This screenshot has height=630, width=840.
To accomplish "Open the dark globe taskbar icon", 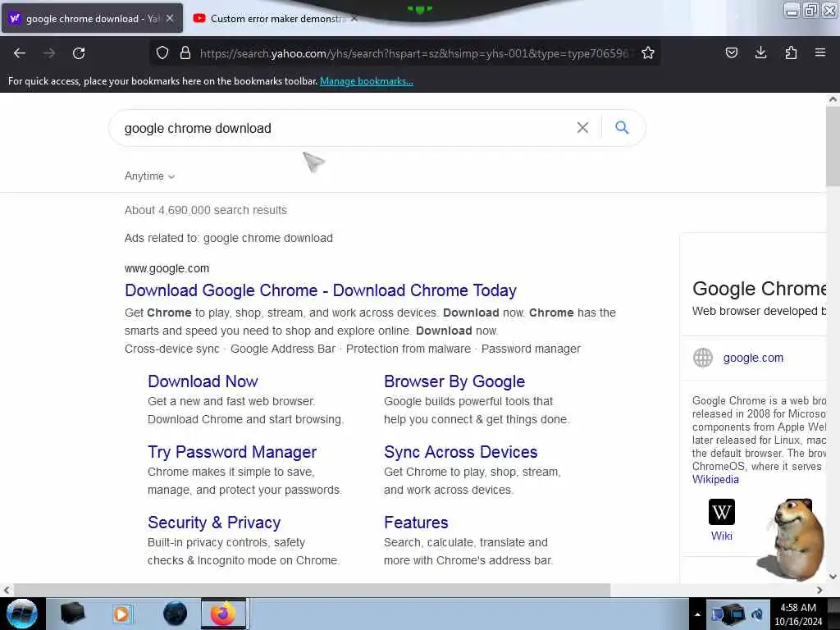I will click(175, 614).
